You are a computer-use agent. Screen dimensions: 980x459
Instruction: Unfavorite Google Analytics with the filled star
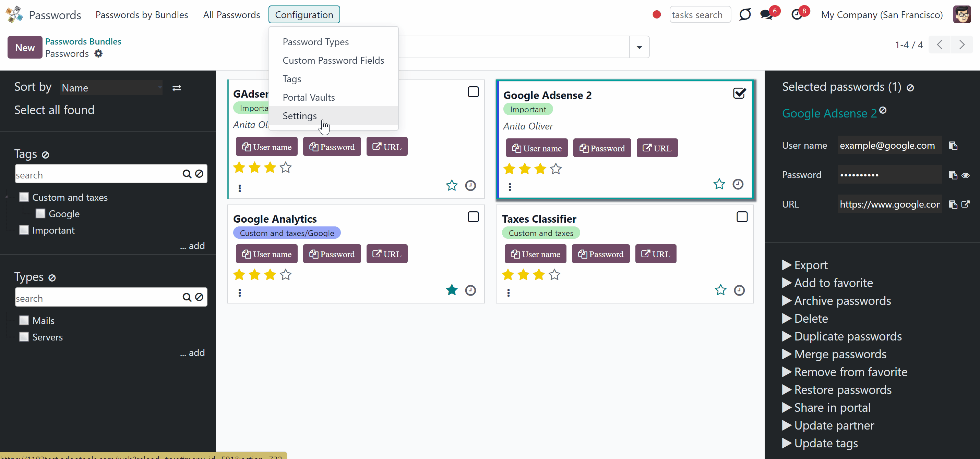pos(452,290)
